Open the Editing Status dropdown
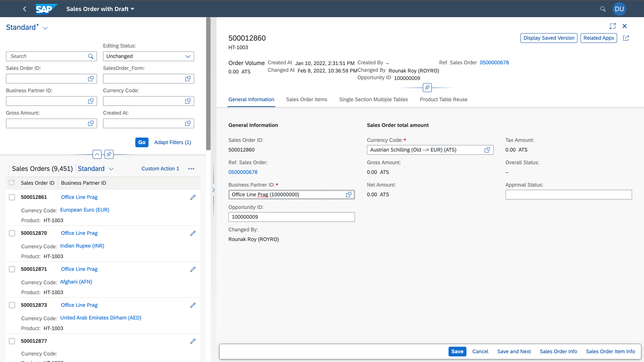The height and width of the screenshot is (362, 644). click(x=188, y=56)
